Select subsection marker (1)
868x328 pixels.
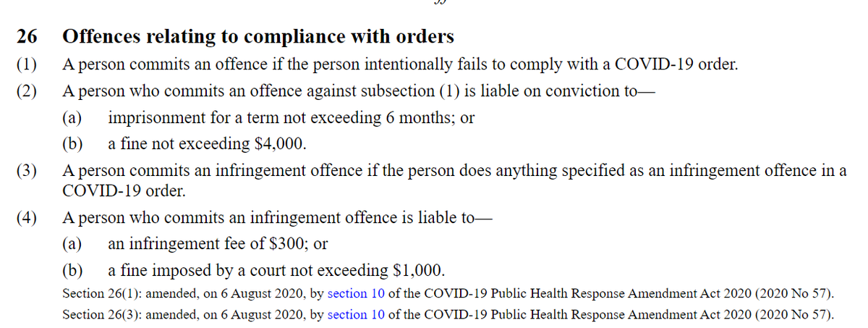pos(27,64)
